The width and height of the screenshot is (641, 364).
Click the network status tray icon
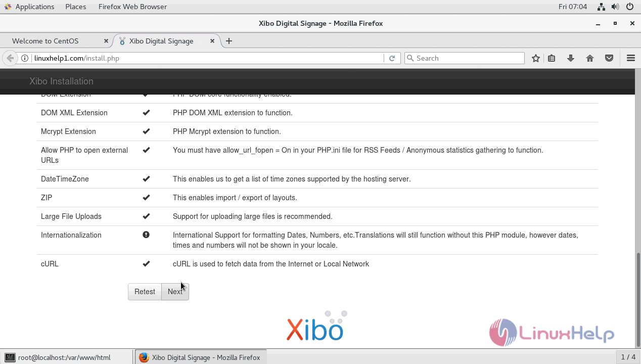pyautogui.click(x=601, y=7)
